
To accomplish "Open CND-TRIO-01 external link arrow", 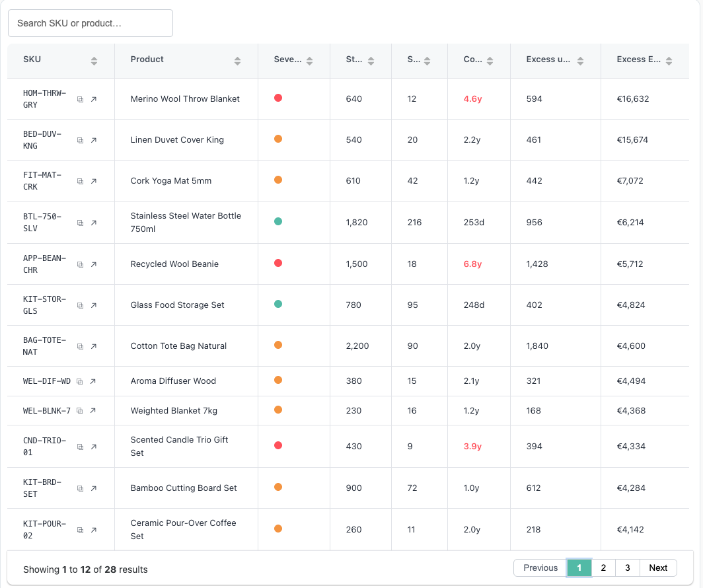I will (94, 447).
